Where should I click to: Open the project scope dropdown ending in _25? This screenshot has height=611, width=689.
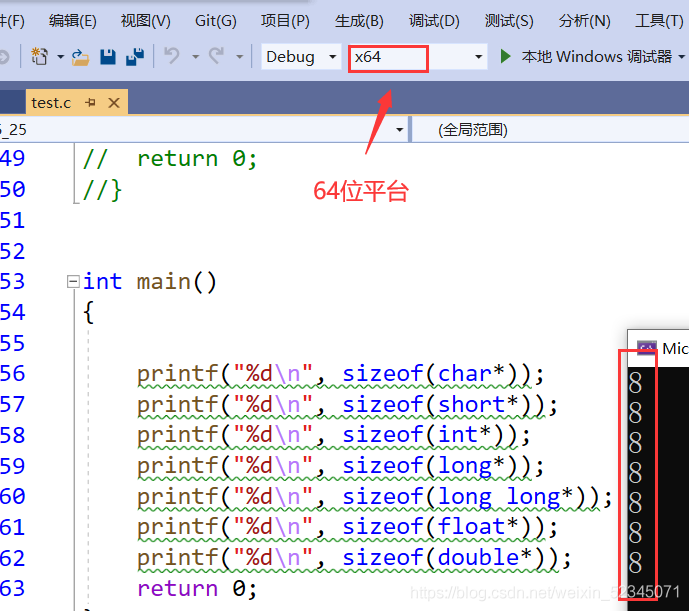click(203, 130)
